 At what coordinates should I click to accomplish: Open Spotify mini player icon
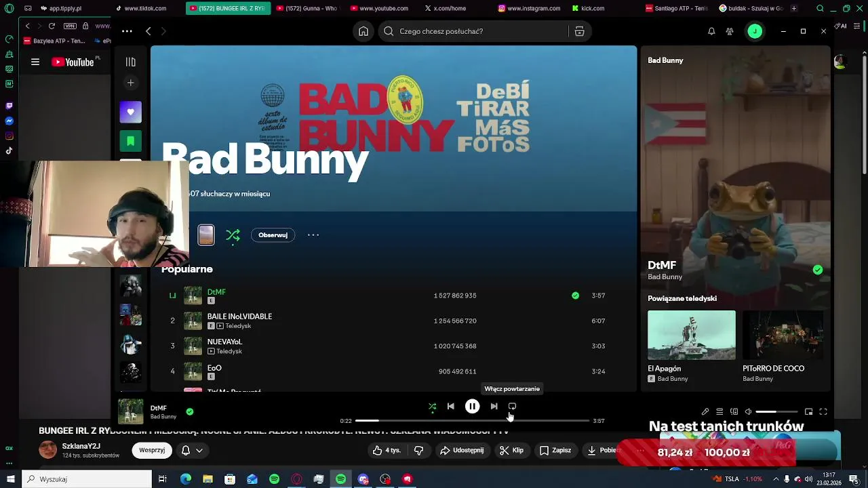(x=808, y=411)
